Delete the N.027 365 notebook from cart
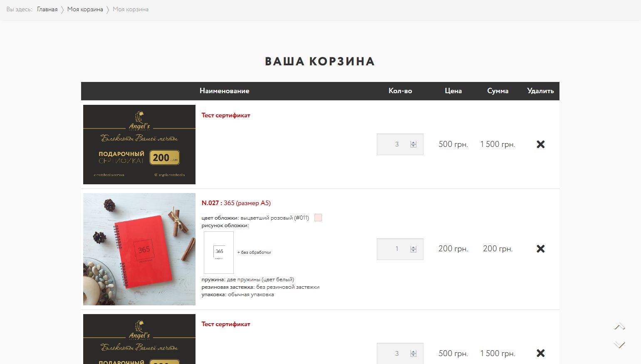This screenshot has height=364, width=641. 540,249
